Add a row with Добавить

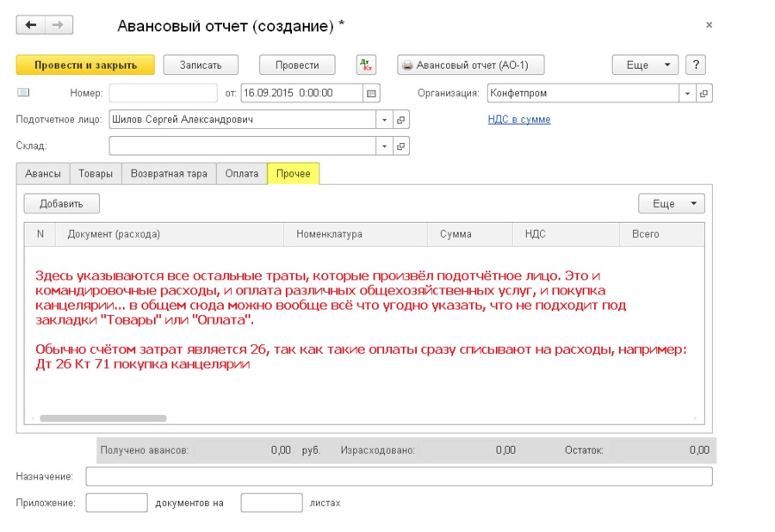[62, 203]
